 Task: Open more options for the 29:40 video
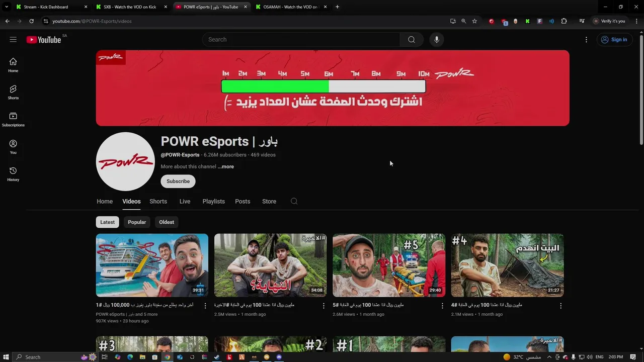pos(442,306)
